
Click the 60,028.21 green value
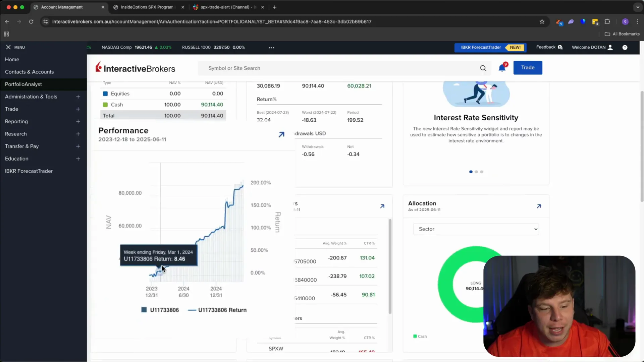pyautogui.click(x=359, y=86)
